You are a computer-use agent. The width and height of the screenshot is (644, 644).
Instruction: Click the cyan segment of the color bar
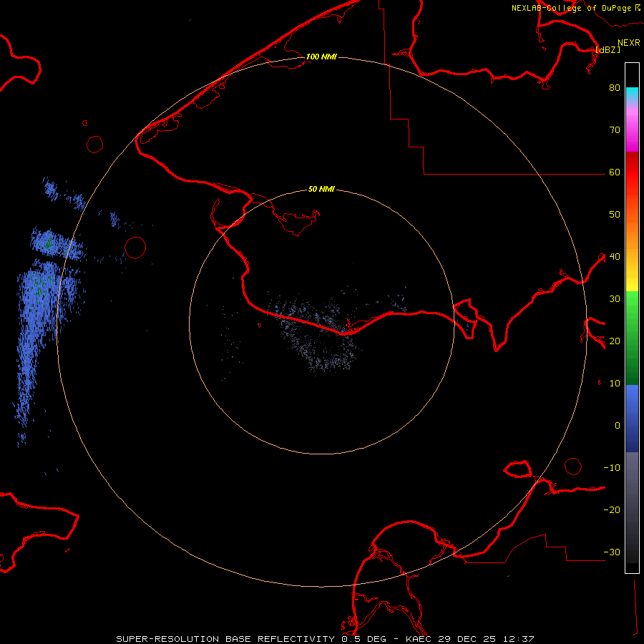[x=632, y=94]
